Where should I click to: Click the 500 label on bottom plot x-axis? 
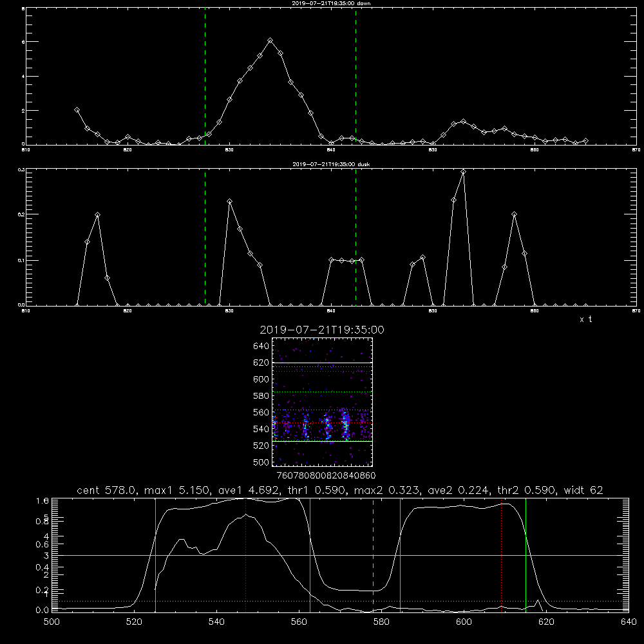(x=52, y=622)
